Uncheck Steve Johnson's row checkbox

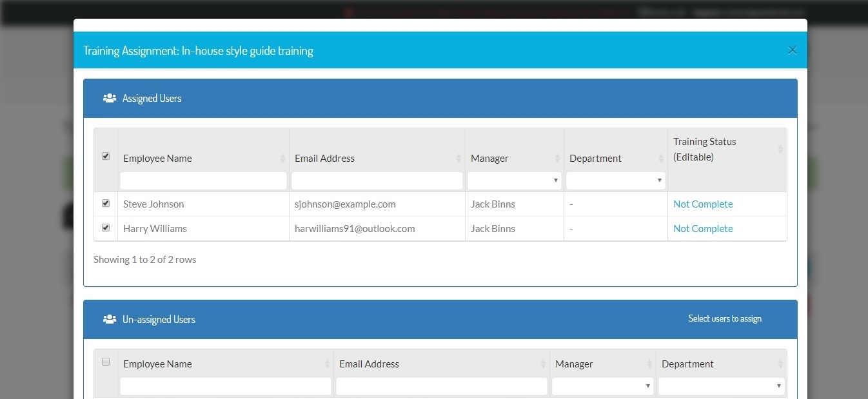[106, 203]
